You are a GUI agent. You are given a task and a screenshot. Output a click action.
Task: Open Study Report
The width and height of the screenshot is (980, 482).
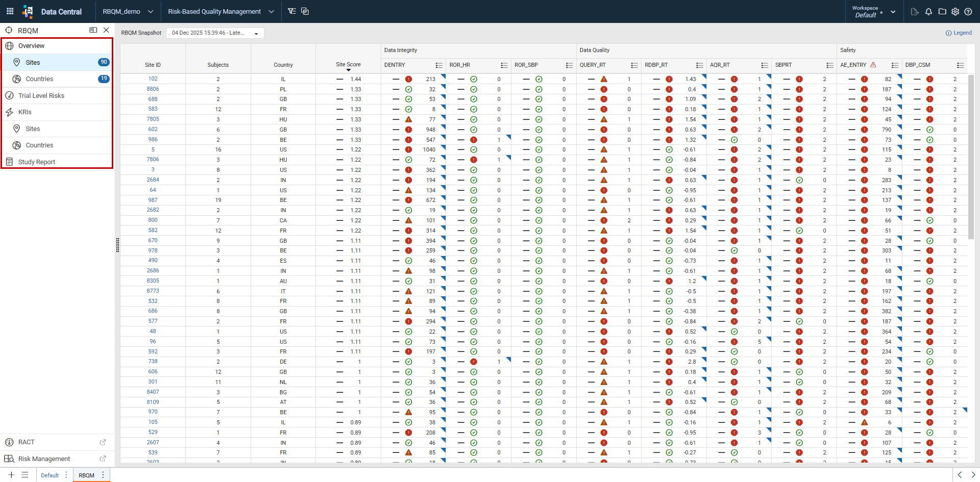coord(57,162)
